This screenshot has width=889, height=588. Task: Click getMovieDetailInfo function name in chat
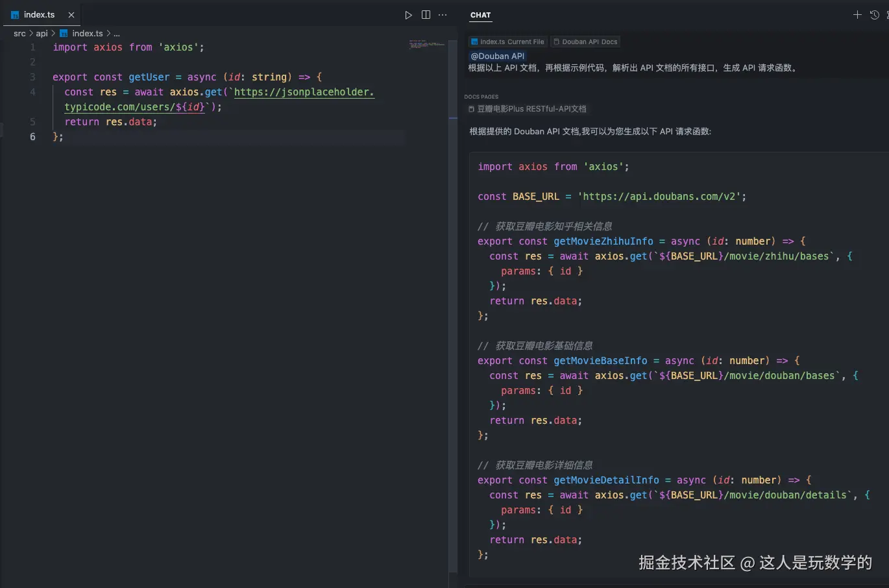click(x=606, y=480)
